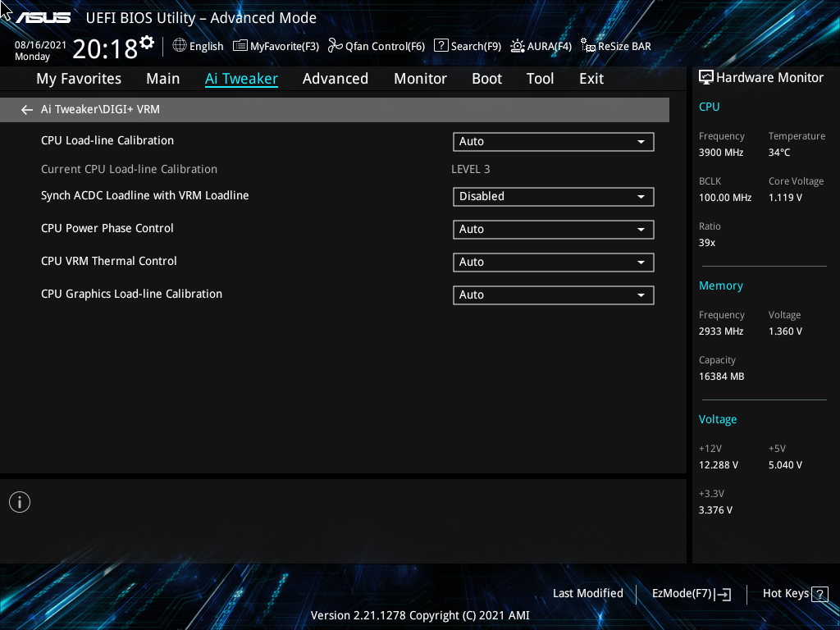Switch to the My Favorites tab
This screenshot has height=630, width=840.
[79, 79]
